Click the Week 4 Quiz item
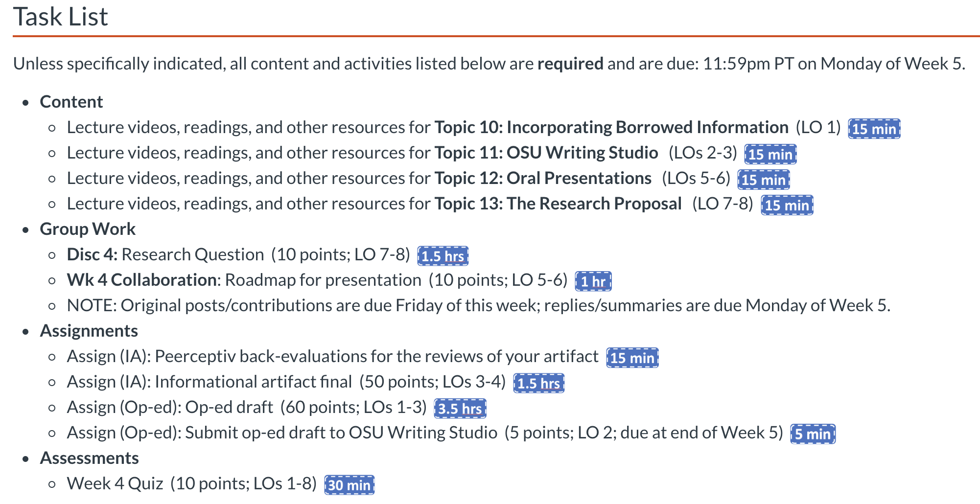This screenshot has width=980, height=504. (x=115, y=483)
